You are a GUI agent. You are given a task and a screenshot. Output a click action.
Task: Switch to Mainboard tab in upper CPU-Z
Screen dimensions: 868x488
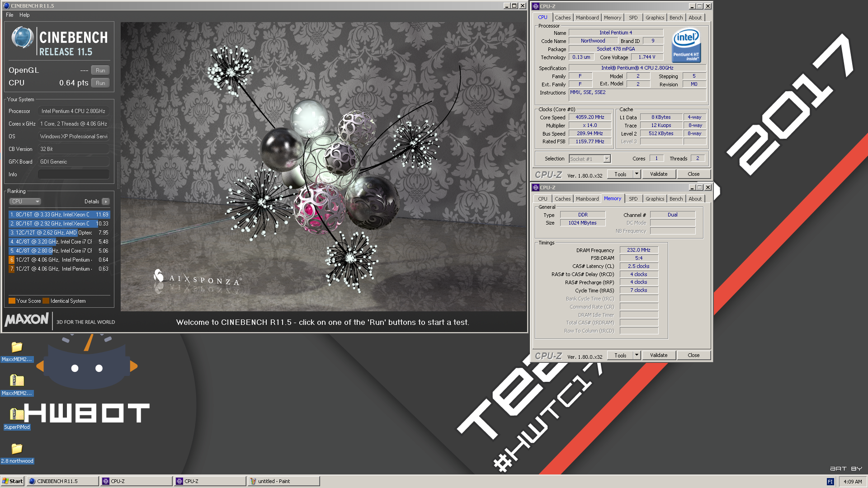coord(587,18)
